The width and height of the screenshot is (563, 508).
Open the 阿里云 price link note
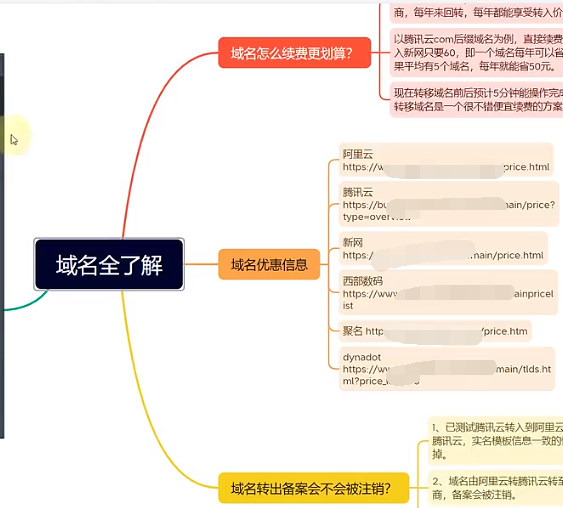446,160
